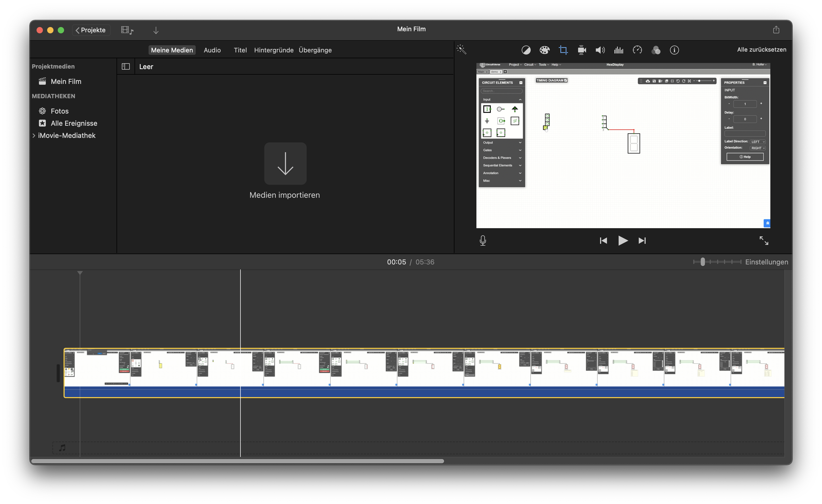Click the 00:05 current time display
The height and width of the screenshot is (504, 822).
tap(396, 262)
